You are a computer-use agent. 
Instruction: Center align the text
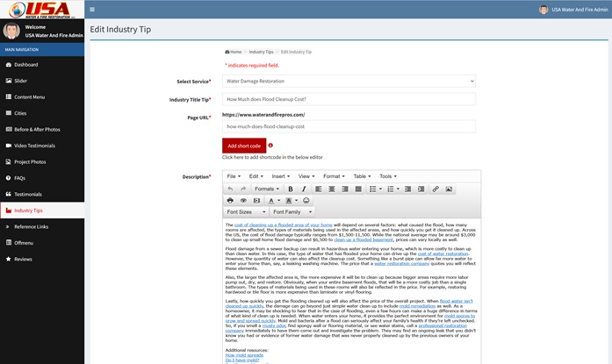tap(332, 189)
